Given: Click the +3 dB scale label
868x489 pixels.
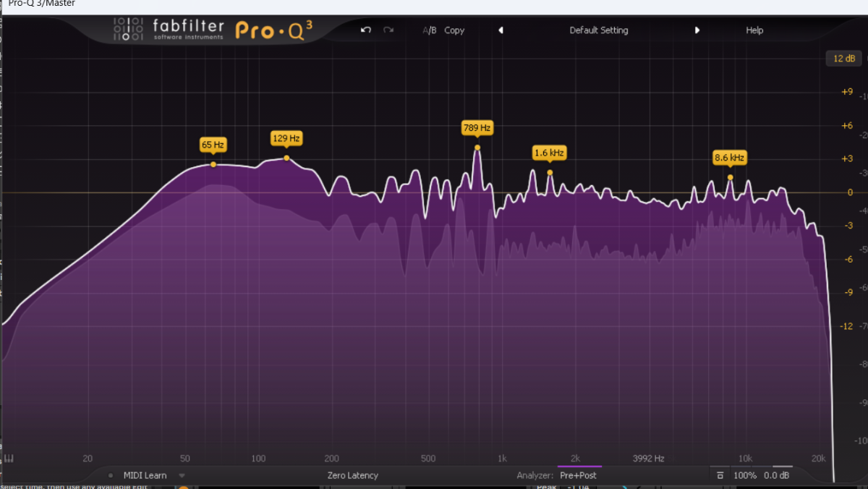Looking at the screenshot, I should coord(846,158).
